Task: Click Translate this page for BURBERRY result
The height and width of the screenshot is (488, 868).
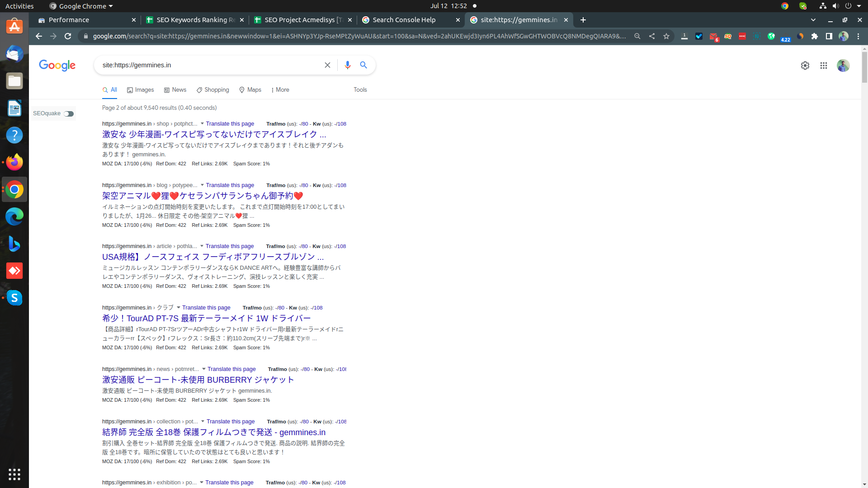Action: pos(232,369)
